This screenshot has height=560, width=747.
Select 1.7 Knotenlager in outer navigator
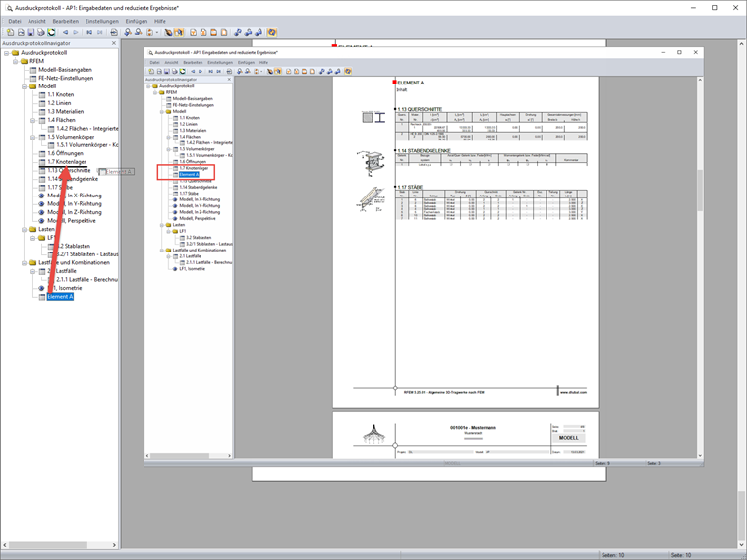point(67,162)
